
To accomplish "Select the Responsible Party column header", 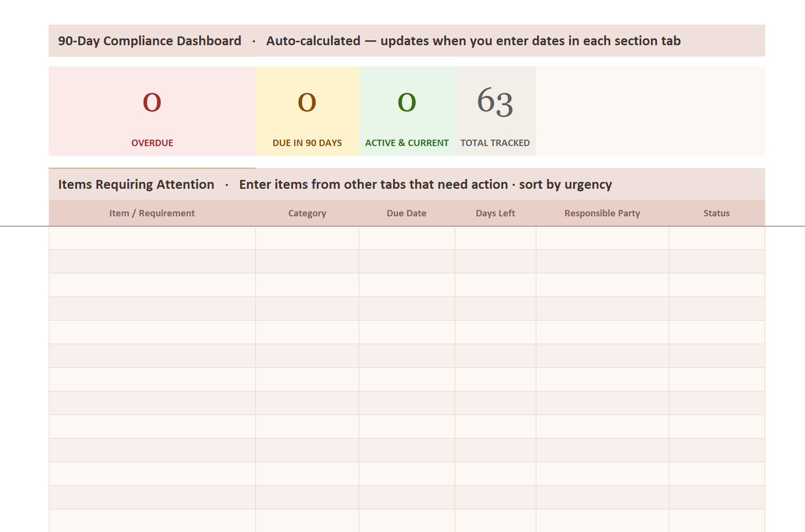I will [602, 213].
